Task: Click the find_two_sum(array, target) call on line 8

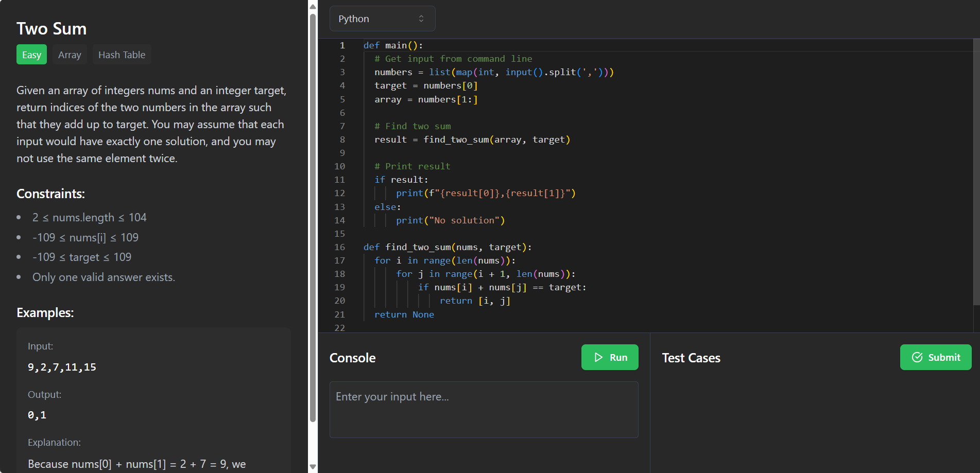Action: tap(496, 139)
